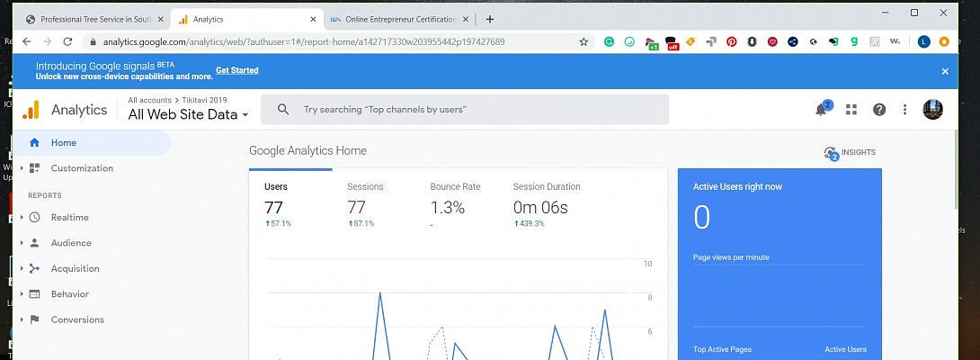The width and height of the screenshot is (980, 360).
Task: Click the Insights icon
Action: (850, 153)
